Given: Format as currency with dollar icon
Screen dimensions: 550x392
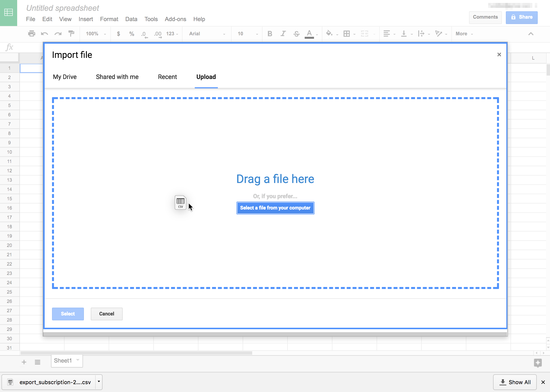Looking at the screenshot, I should point(118,34).
